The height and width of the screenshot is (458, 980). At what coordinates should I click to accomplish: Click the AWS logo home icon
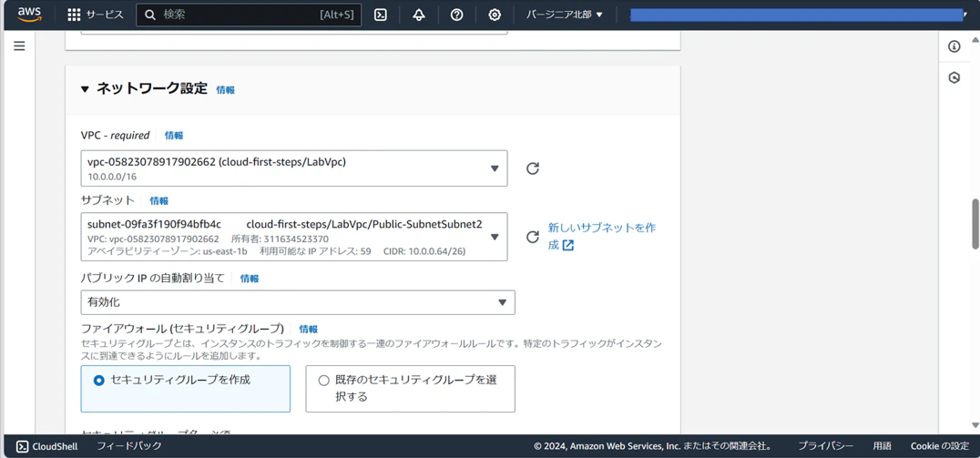click(29, 15)
